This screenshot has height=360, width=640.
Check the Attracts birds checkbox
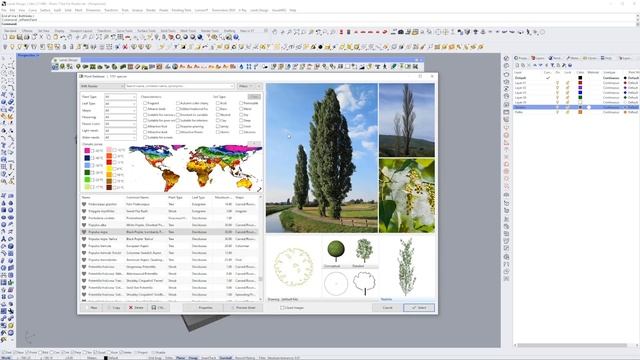[x=145, y=109]
